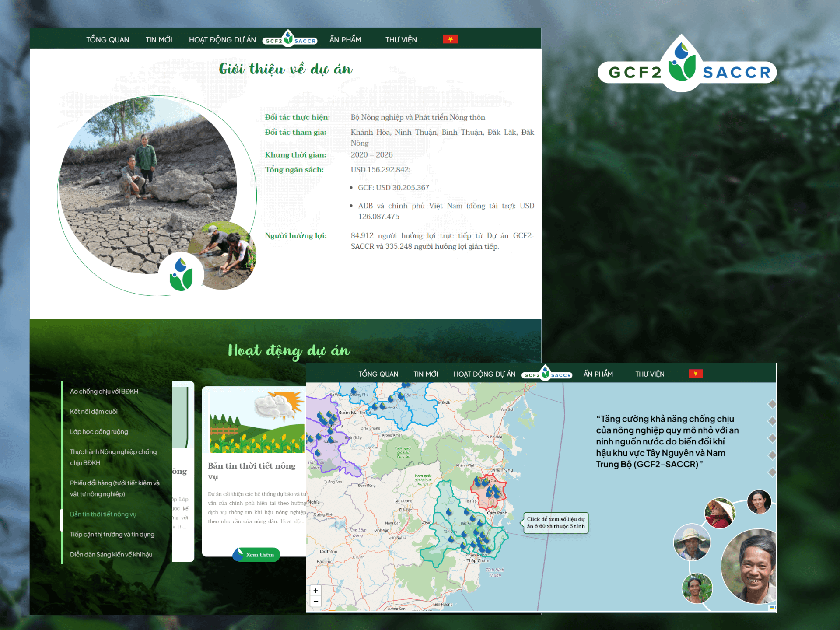
Task: Open THƯ VIỆN in top navigation
Action: pos(401,40)
